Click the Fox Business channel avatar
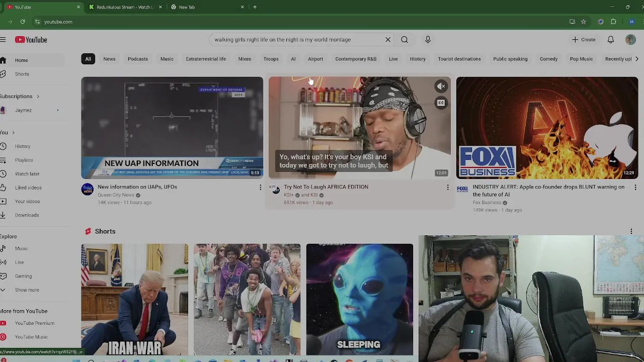This screenshot has width=644, height=362. [x=462, y=190]
